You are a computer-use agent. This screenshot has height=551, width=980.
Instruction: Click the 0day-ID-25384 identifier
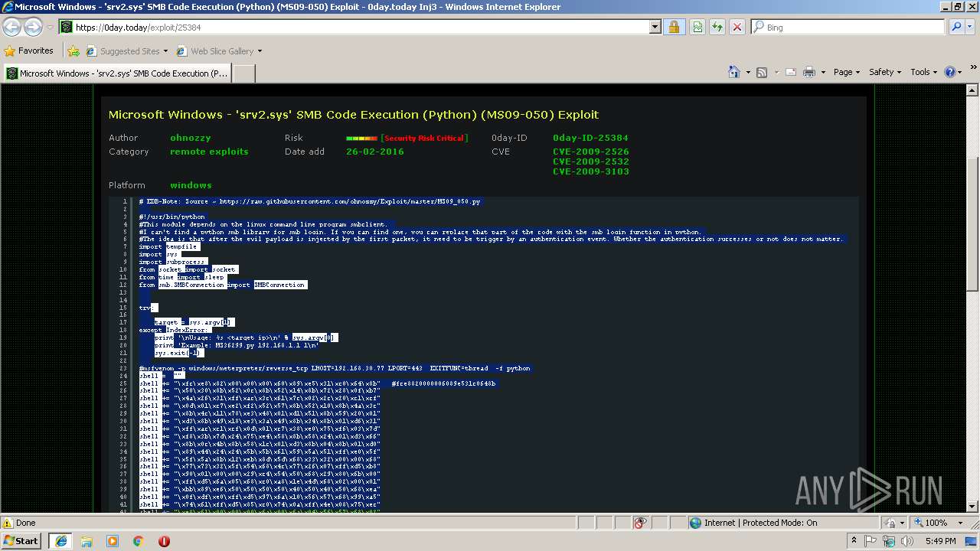(x=590, y=138)
